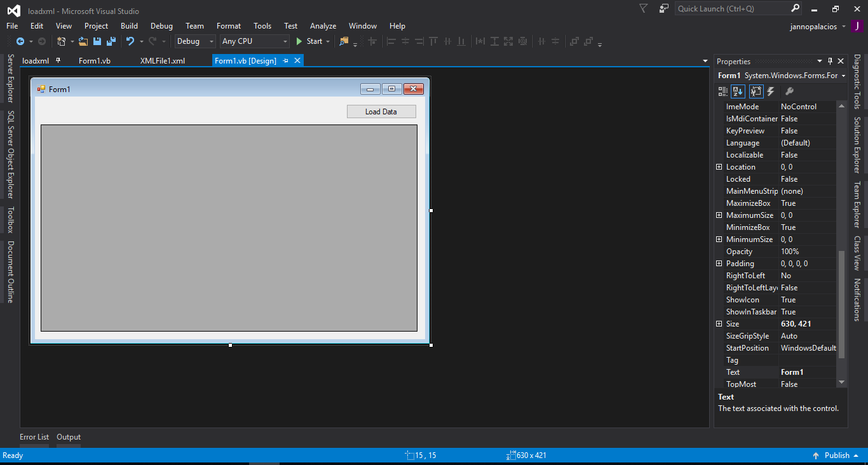Viewport: 868px width, 465px height.
Task: Expand the Location property
Action: (x=719, y=167)
